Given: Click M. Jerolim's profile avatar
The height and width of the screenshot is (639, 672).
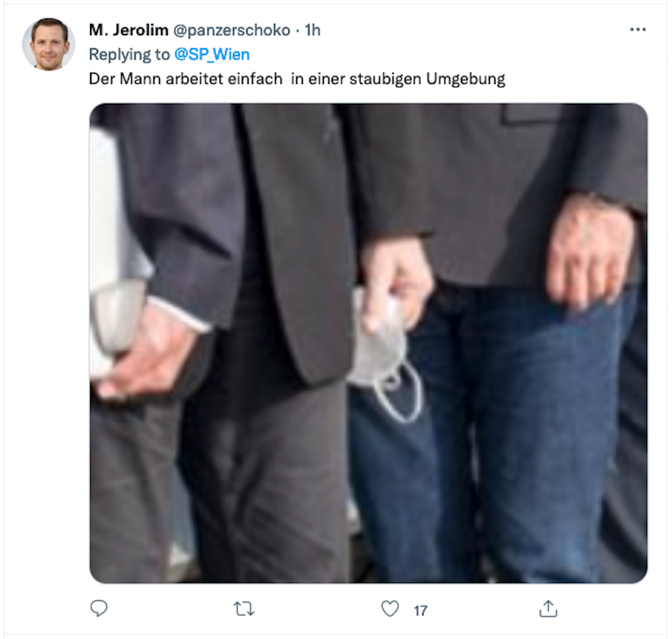Looking at the screenshot, I should coord(48,44).
